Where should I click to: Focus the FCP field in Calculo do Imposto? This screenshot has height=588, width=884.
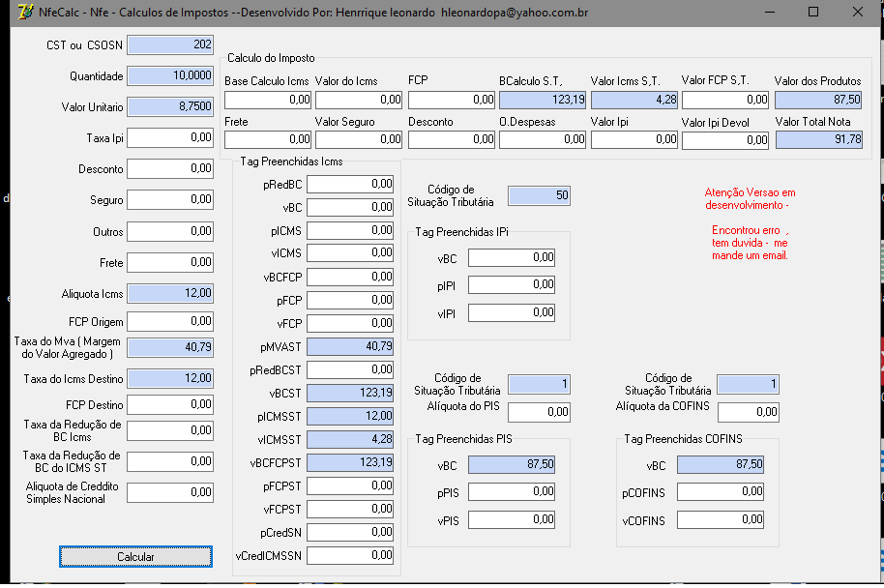point(452,101)
